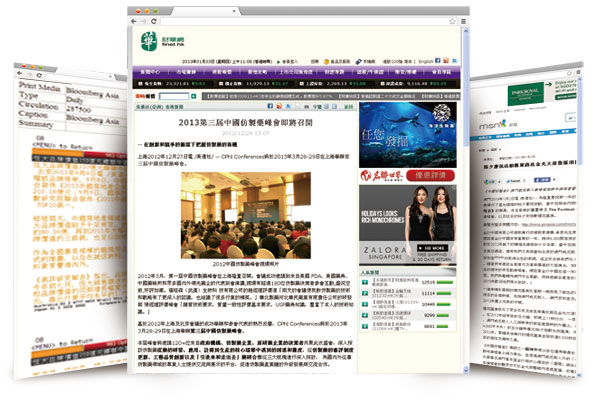Open the popular news item with 8691 views
Image resolution: width=600 pixels, height=404 pixels.
coord(408,326)
